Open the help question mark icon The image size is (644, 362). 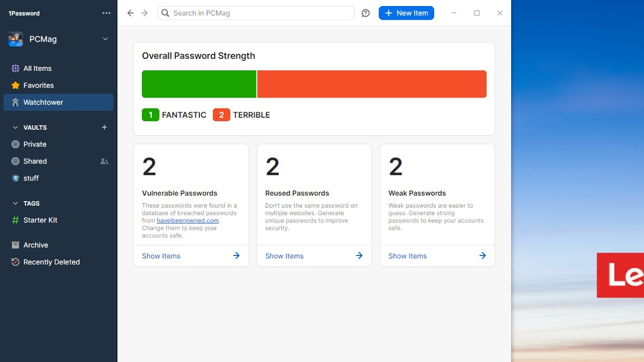tap(366, 13)
